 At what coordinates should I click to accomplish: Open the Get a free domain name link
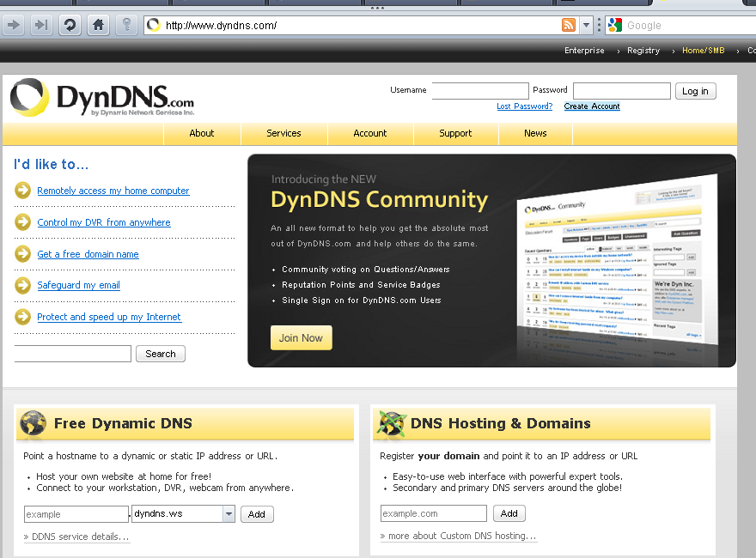click(88, 254)
